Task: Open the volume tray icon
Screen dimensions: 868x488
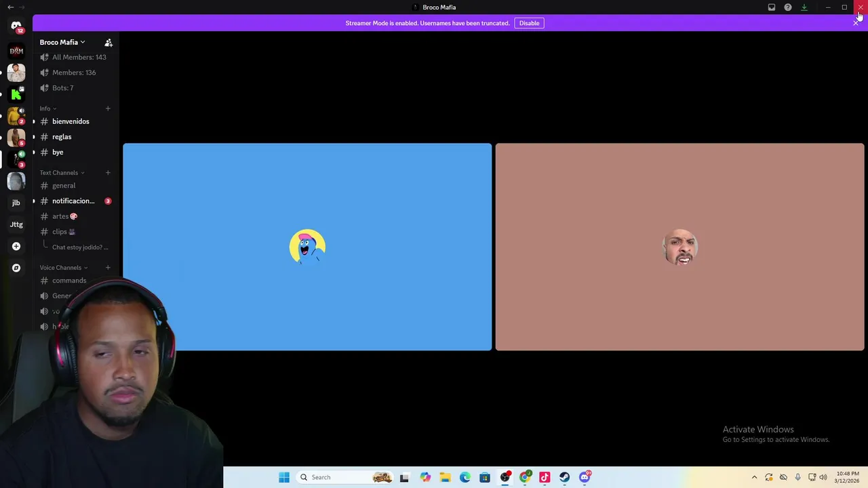Action: coord(823,477)
